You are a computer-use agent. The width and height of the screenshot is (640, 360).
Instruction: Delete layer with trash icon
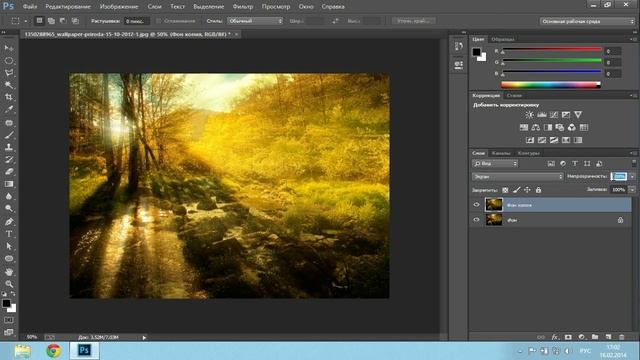pyautogui.click(x=622, y=337)
